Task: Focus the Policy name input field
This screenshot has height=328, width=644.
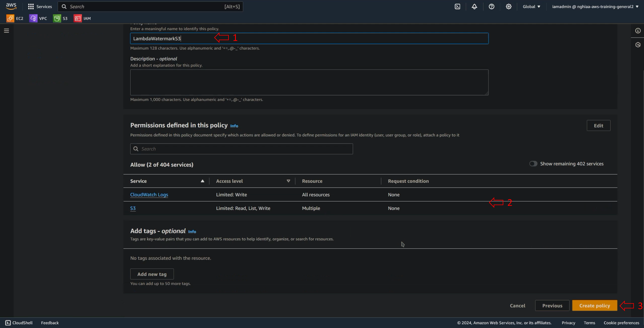Action: pyautogui.click(x=309, y=38)
